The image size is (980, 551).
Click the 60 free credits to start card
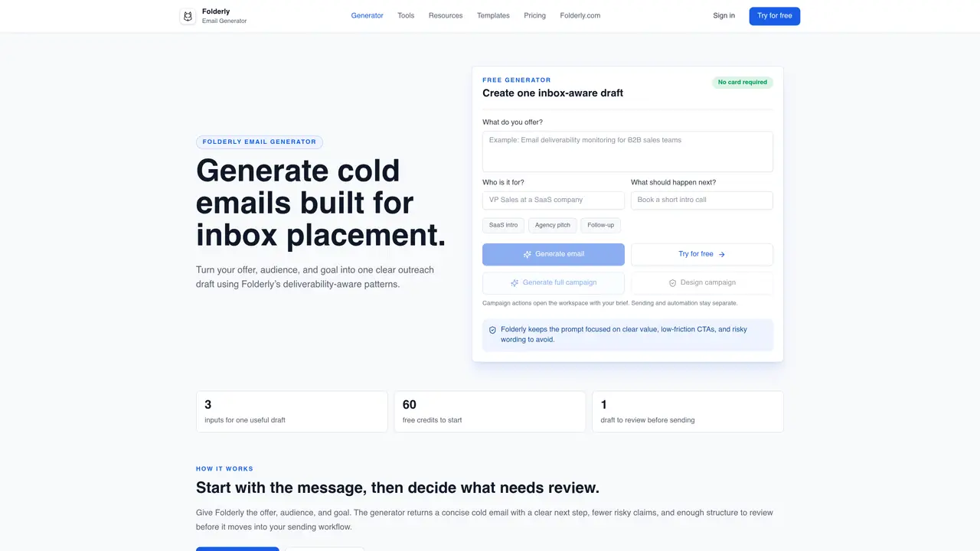pyautogui.click(x=490, y=412)
